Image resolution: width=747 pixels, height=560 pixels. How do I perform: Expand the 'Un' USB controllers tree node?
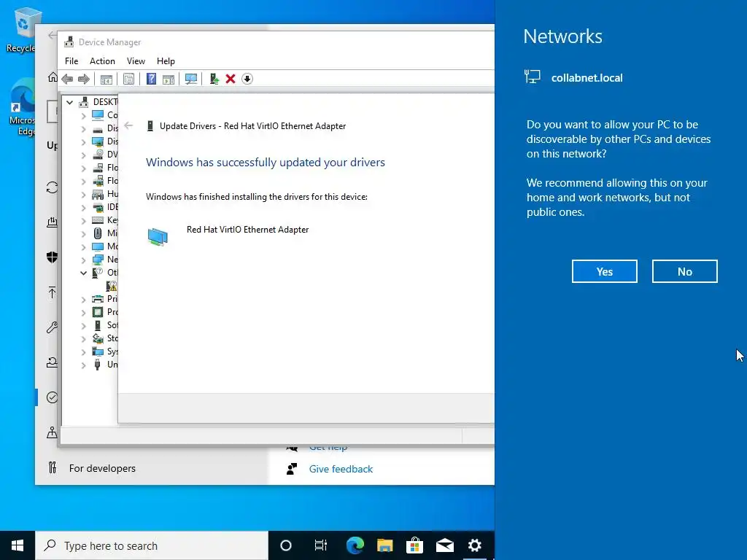(83, 365)
